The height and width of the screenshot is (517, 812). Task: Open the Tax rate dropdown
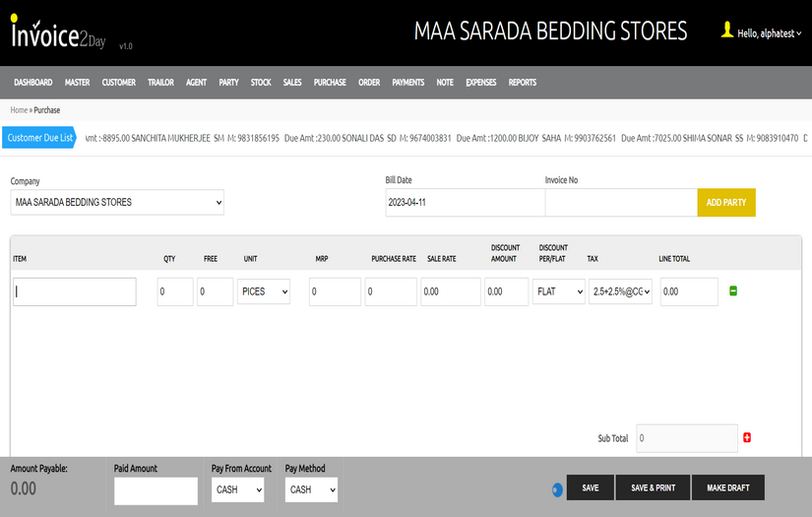click(620, 291)
